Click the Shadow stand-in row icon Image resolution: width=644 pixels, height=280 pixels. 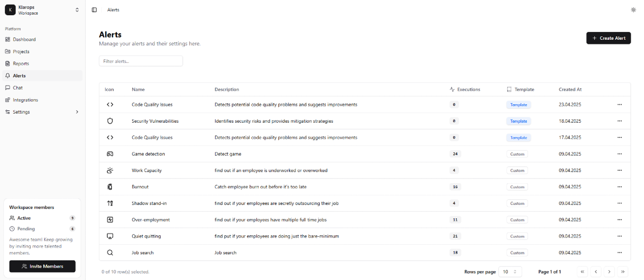[x=110, y=203]
